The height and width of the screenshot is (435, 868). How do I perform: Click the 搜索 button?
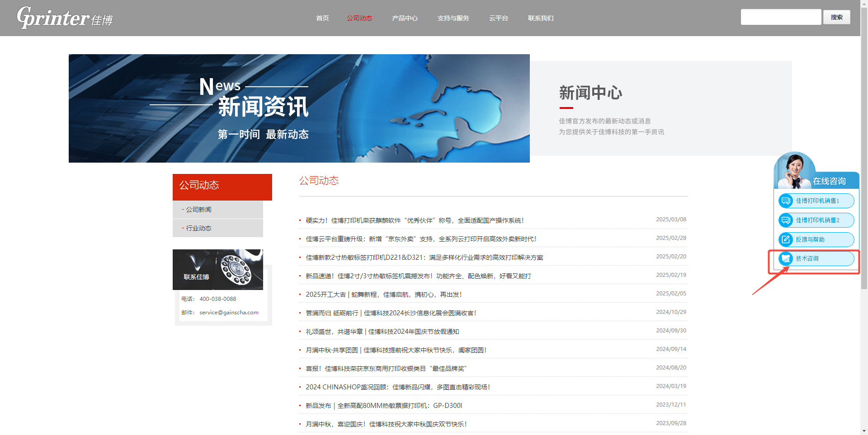coord(836,17)
